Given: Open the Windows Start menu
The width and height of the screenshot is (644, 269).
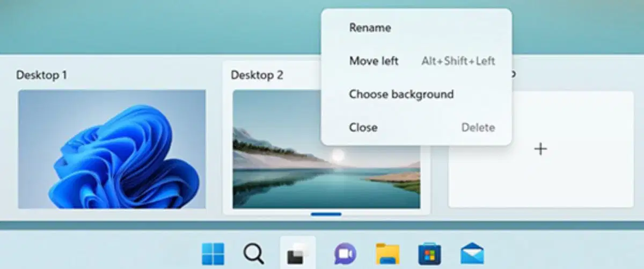Looking at the screenshot, I should (213, 253).
